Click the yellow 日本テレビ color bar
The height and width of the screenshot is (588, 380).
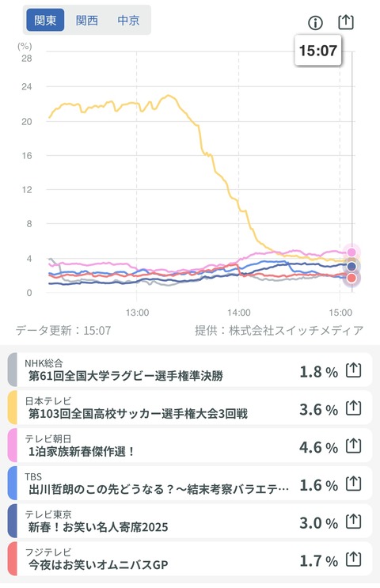tap(13, 408)
